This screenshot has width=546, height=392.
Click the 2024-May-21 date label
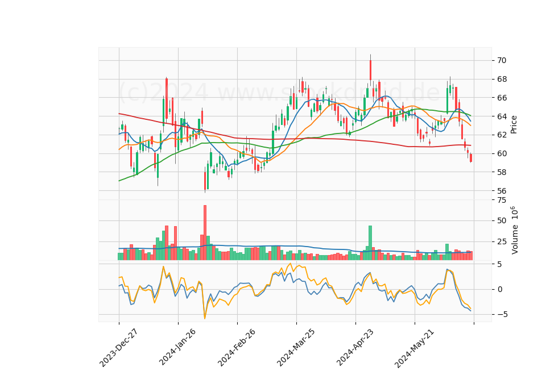coord(413,348)
